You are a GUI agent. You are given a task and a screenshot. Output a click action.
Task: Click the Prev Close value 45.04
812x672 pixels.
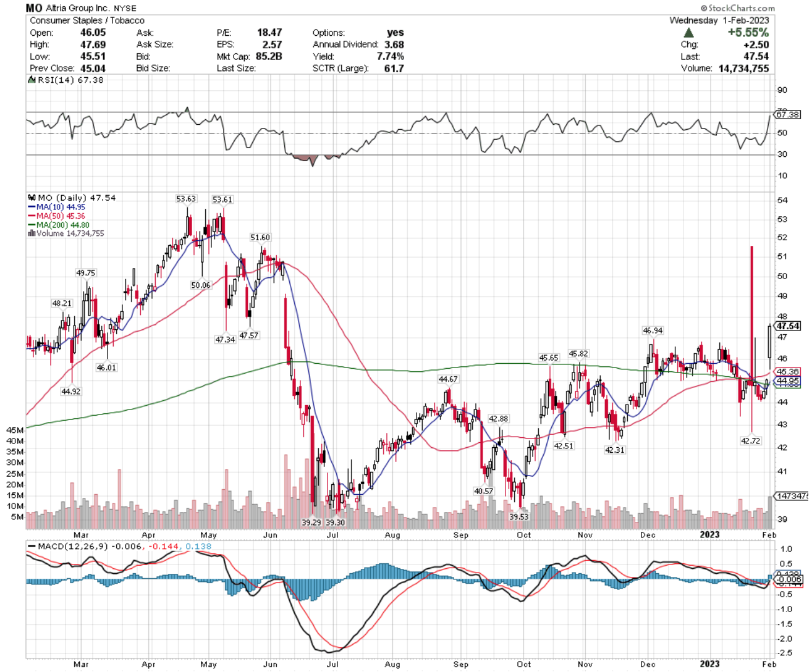tap(93, 68)
